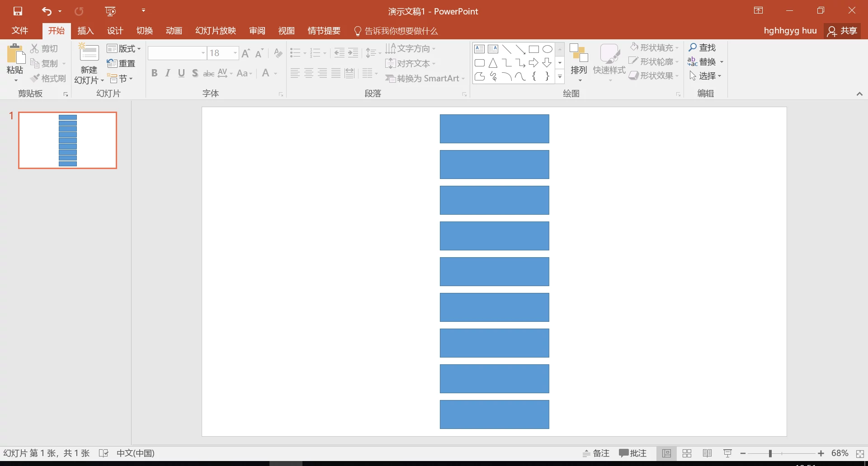The height and width of the screenshot is (466, 868).
Task: Select the oval shape in shapes gallery
Action: pos(547,49)
